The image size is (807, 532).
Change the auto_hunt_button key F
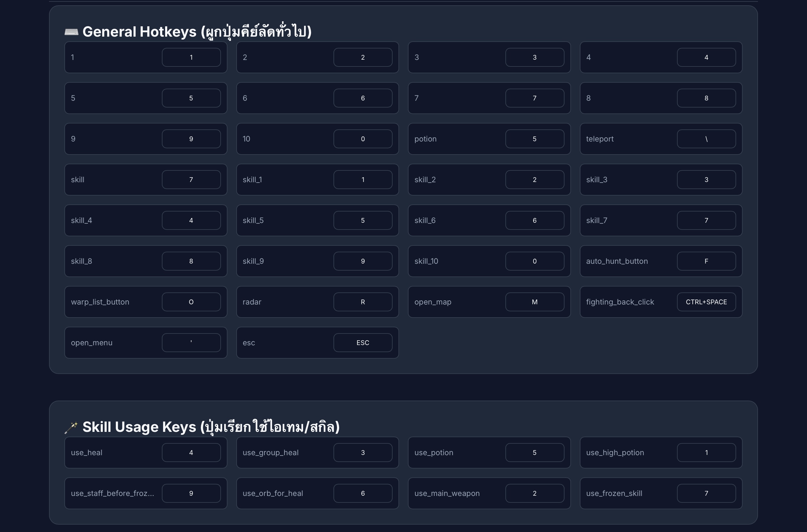(706, 261)
